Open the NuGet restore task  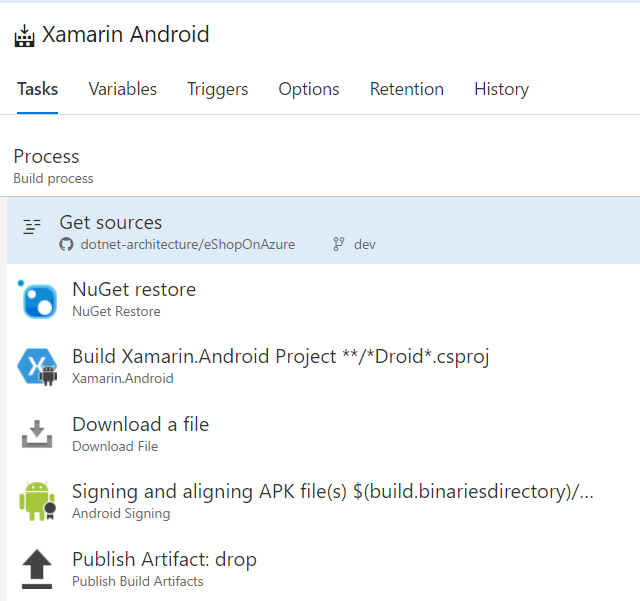click(134, 290)
